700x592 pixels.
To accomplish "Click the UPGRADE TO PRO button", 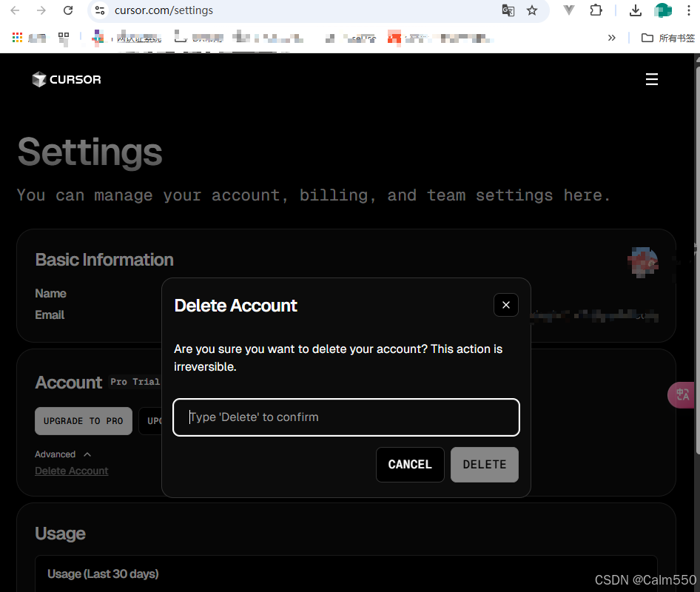I will click(x=84, y=421).
